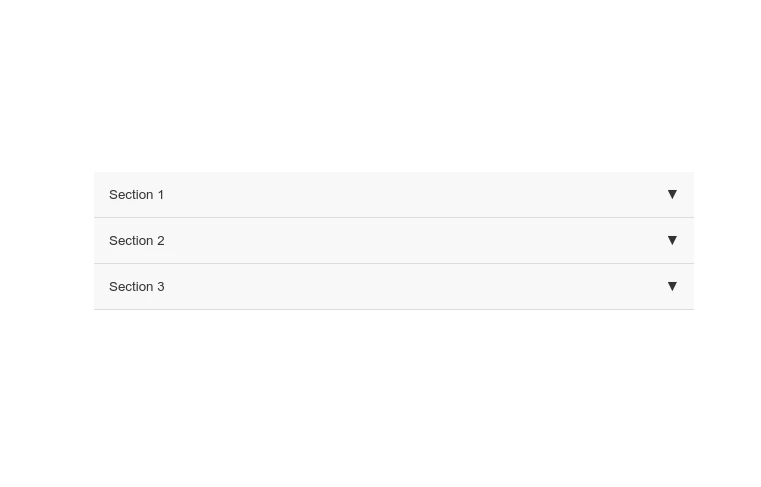Click the "Section 1" text label
The height and width of the screenshot is (487, 761).
(x=137, y=194)
